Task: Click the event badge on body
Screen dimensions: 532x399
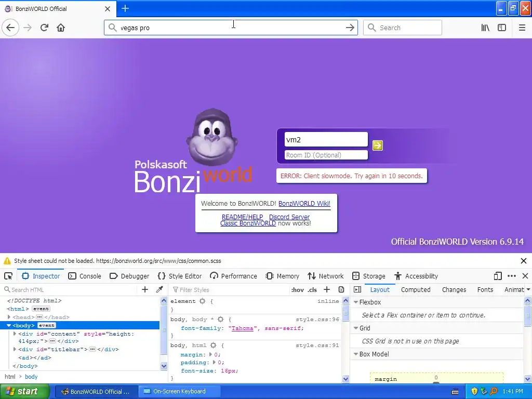Action: tap(46, 325)
